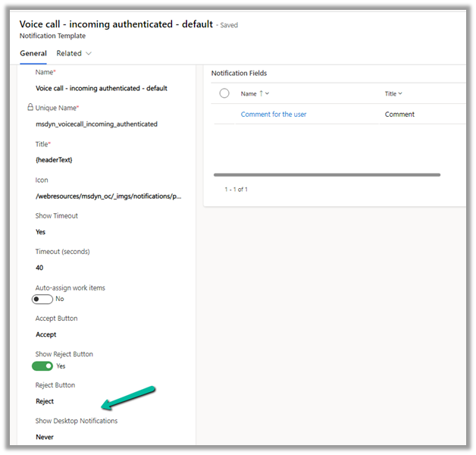
Task: Open the Title column filter chevron
Action: click(400, 94)
